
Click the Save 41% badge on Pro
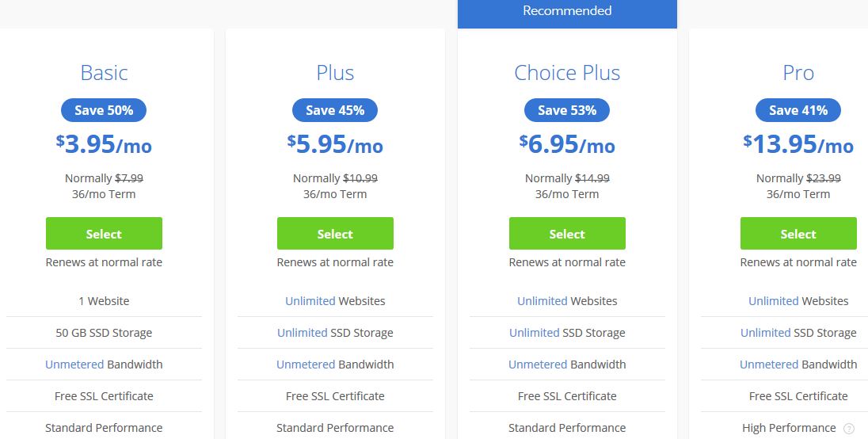tap(798, 110)
